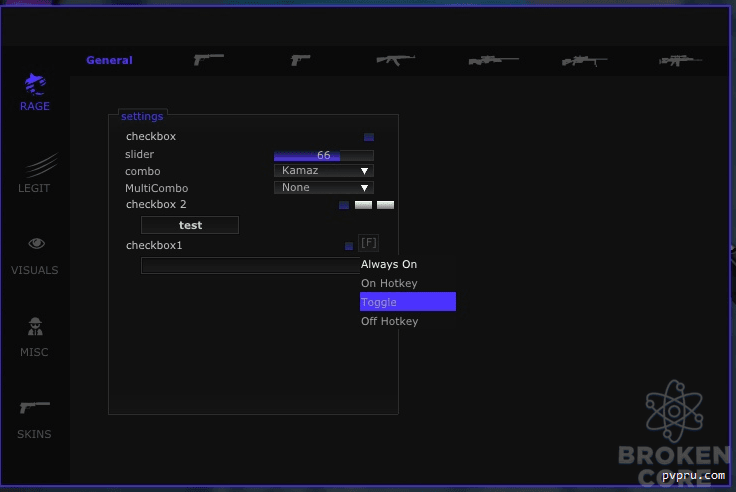Screen dimensions: 736x492
Task: Open second color swatch beside checkbox 2
Action: (385, 205)
